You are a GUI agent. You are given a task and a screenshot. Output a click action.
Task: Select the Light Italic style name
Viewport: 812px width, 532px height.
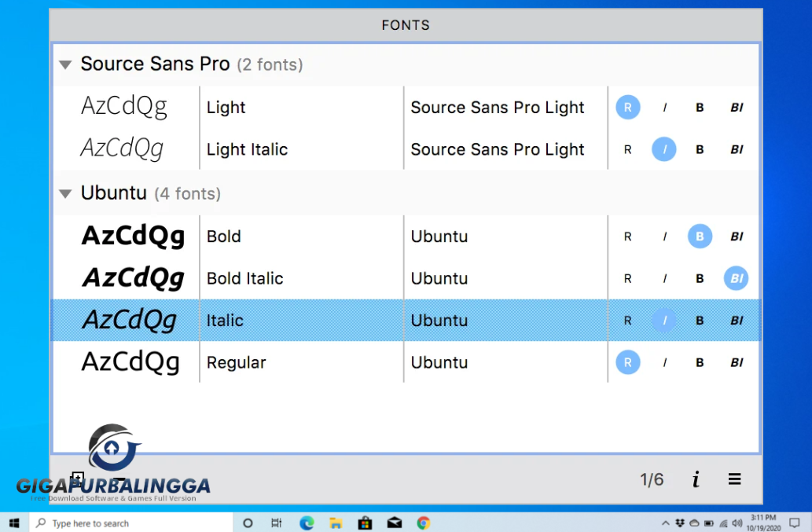click(x=247, y=149)
